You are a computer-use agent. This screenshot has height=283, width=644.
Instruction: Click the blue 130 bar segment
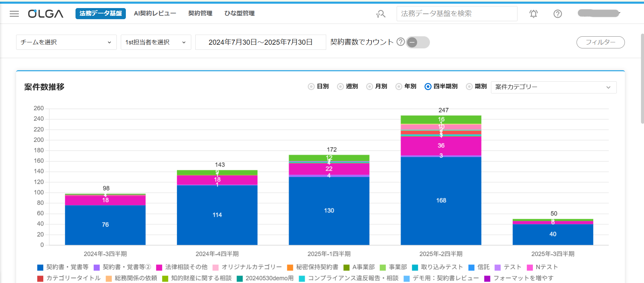329,211
